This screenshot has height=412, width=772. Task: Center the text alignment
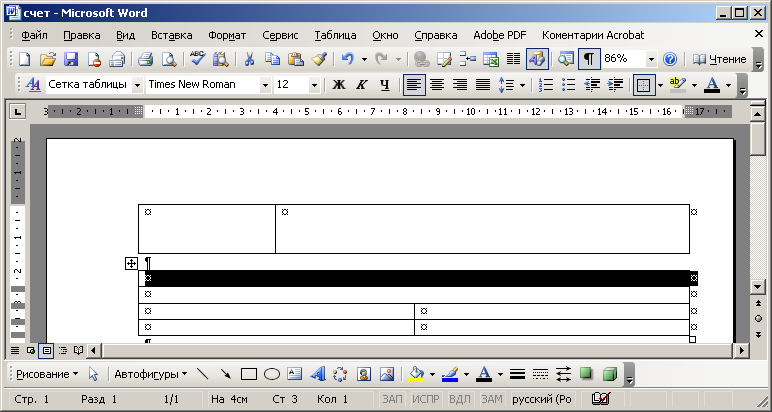(437, 85)
